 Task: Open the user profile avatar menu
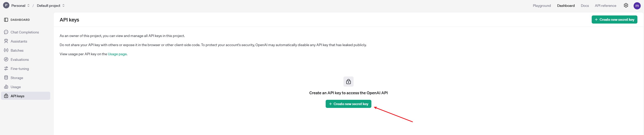[637, 6]
